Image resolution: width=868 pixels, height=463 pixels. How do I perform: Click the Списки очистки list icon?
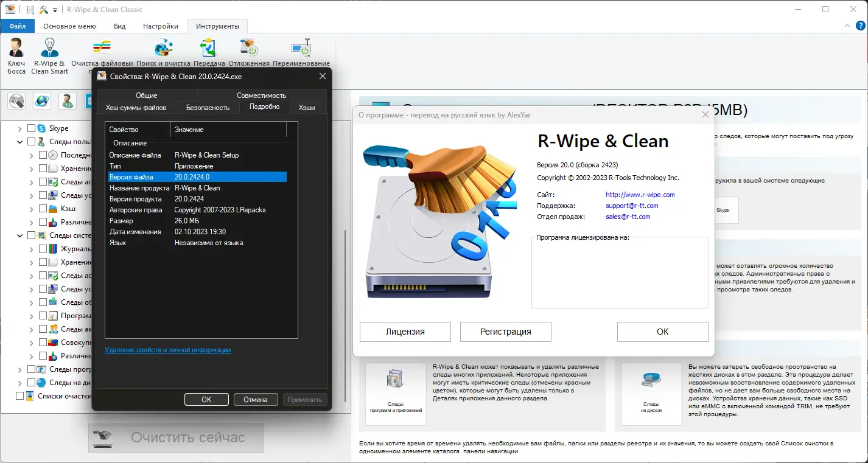click(30, 396)
